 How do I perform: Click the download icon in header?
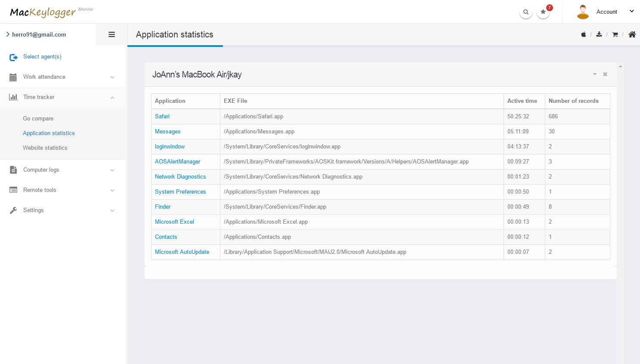click(x=599, y=34)
